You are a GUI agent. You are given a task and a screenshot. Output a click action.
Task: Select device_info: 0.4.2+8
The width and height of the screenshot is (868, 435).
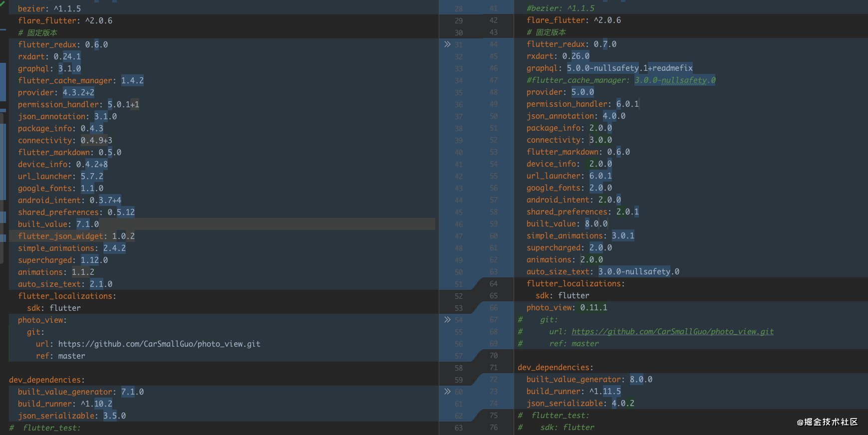pos(63,164)
